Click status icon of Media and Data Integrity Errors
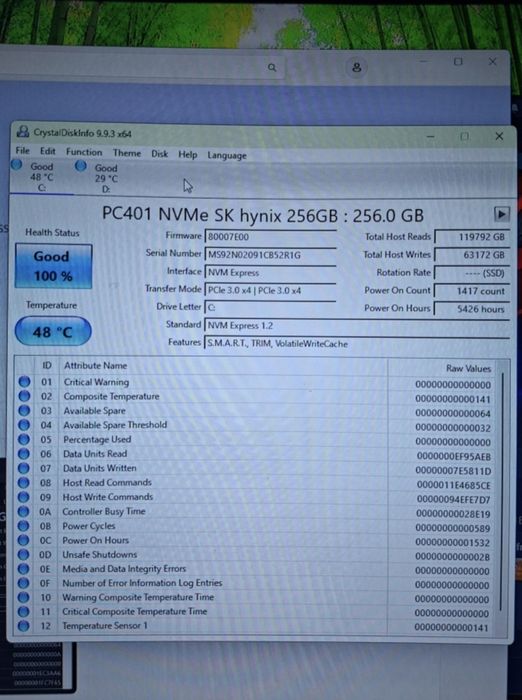Image resolution: width=522 pixels, height=700 pixels. point(24,569)
